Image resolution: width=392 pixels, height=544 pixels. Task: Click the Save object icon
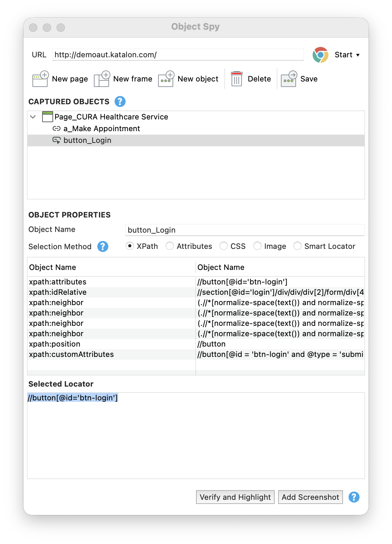click(289, 79)
